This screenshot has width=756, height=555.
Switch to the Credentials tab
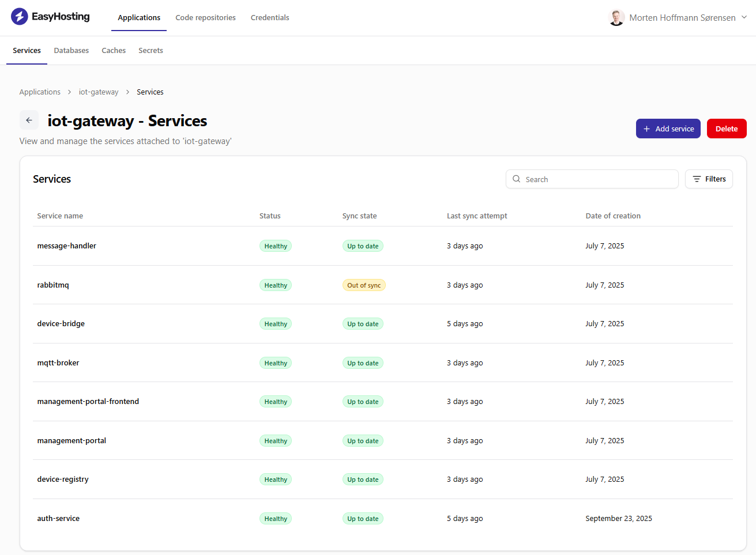click(x=270, y=18)
